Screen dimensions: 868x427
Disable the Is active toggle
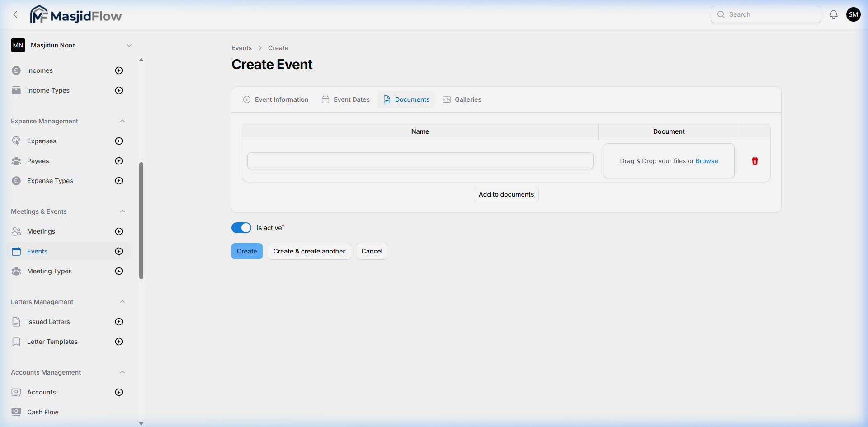click(241, 228)
